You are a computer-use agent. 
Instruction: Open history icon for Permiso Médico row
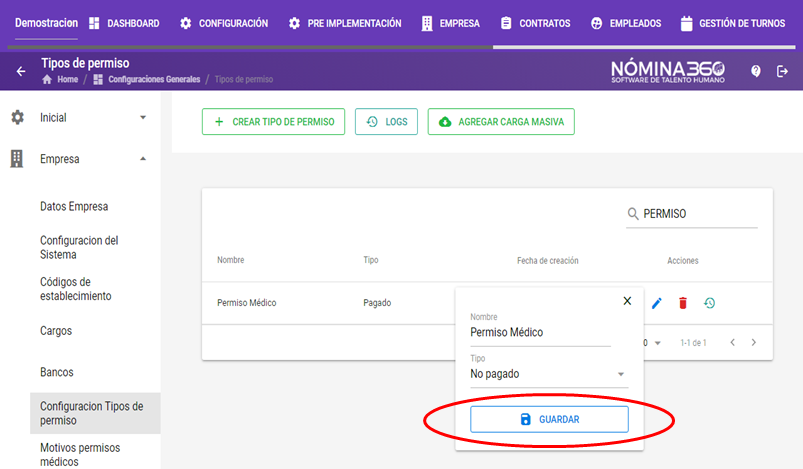pos(709,303)
